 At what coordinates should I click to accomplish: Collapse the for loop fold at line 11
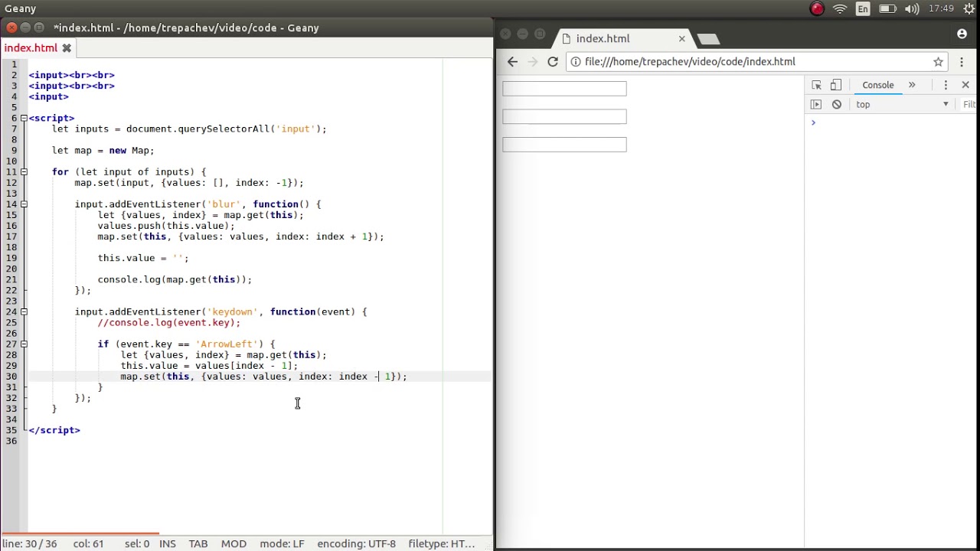click(x=24, y=172)
